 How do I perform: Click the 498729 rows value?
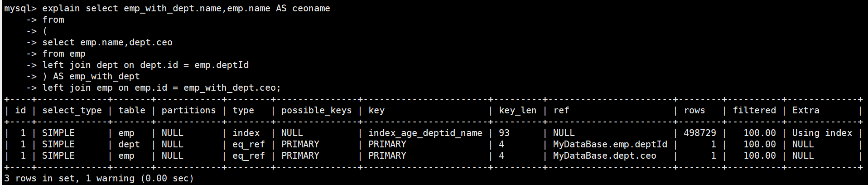click(699, 133)
